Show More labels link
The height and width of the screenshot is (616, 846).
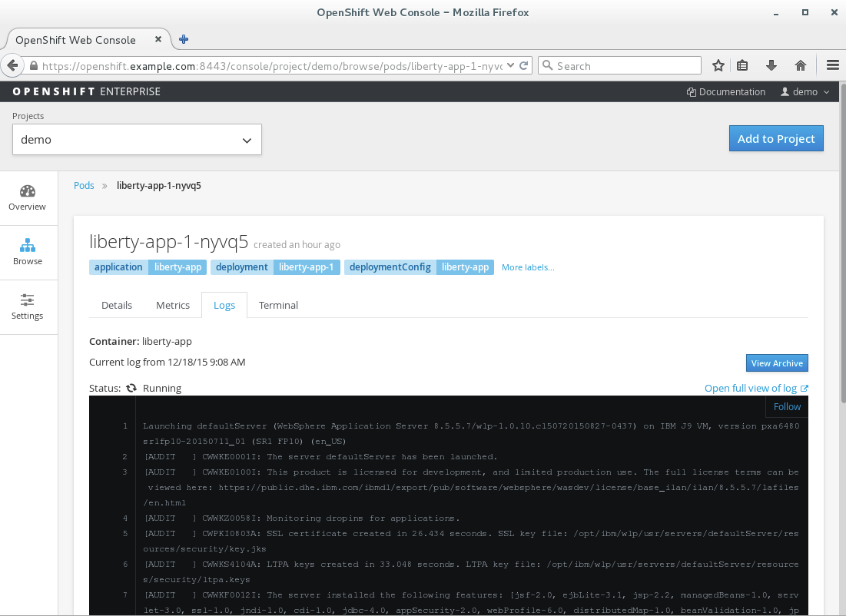pos(528,267)
